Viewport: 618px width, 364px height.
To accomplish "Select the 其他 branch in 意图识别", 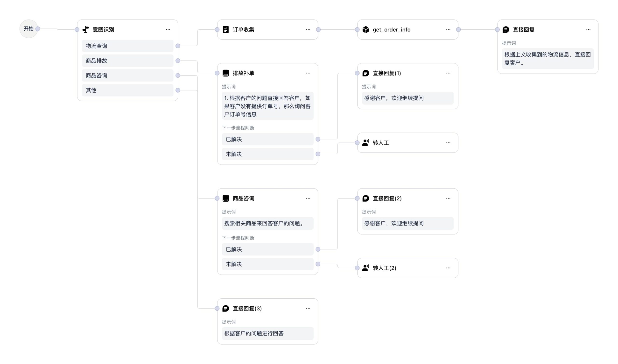I will [127, 90].
